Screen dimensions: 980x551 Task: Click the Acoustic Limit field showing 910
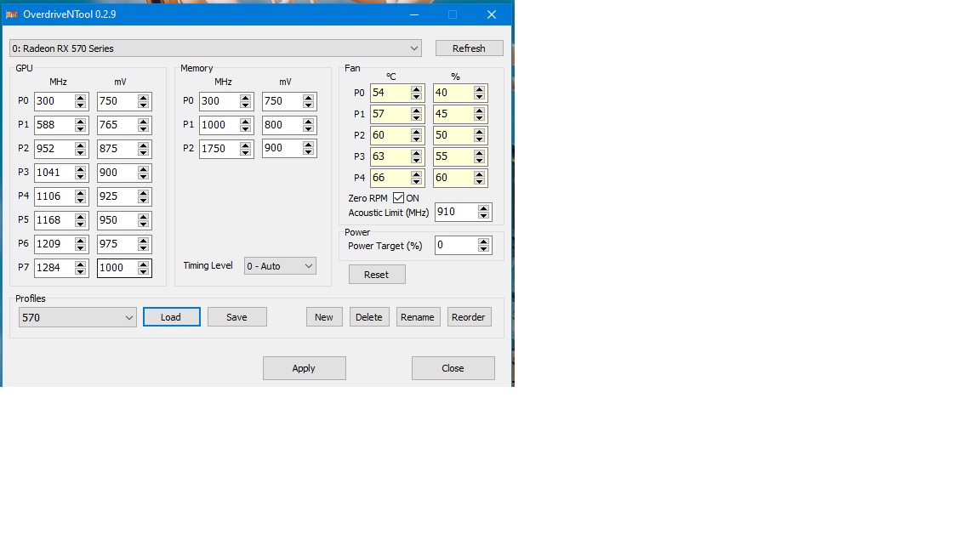point(456,212)
